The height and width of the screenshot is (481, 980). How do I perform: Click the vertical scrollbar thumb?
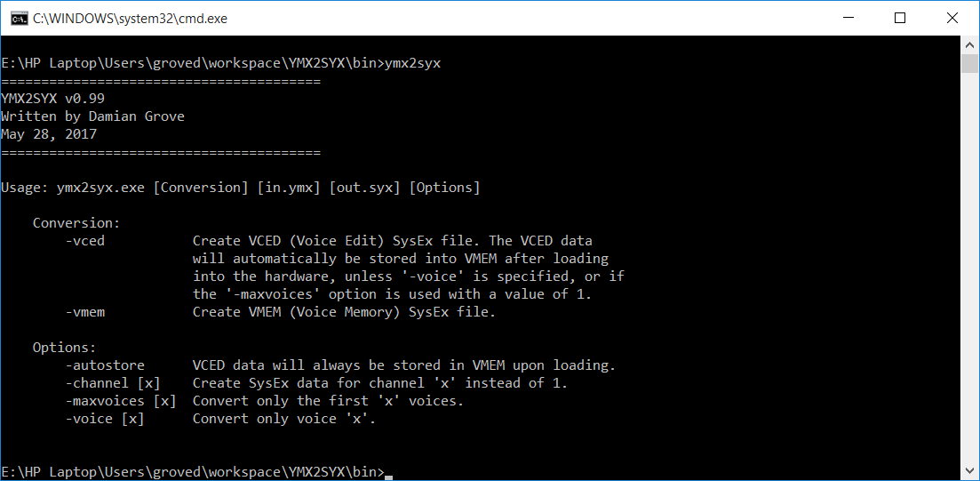[x=970, y=63]
